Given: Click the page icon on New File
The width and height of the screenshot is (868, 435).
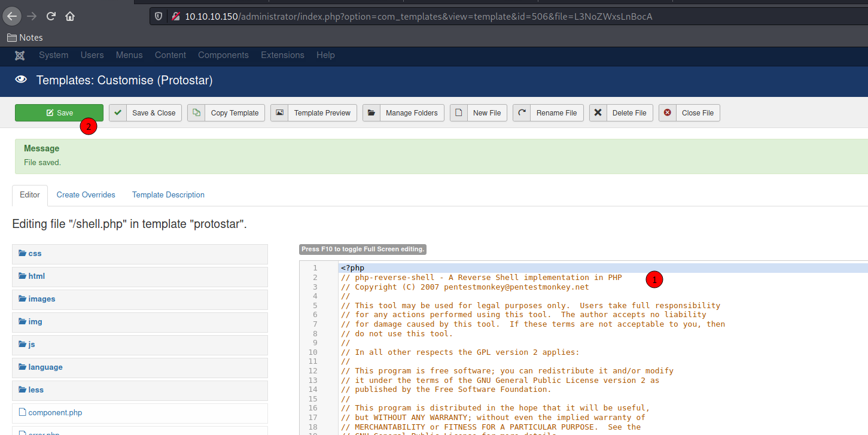Looking at the screenshot, I should click(459, 112).
